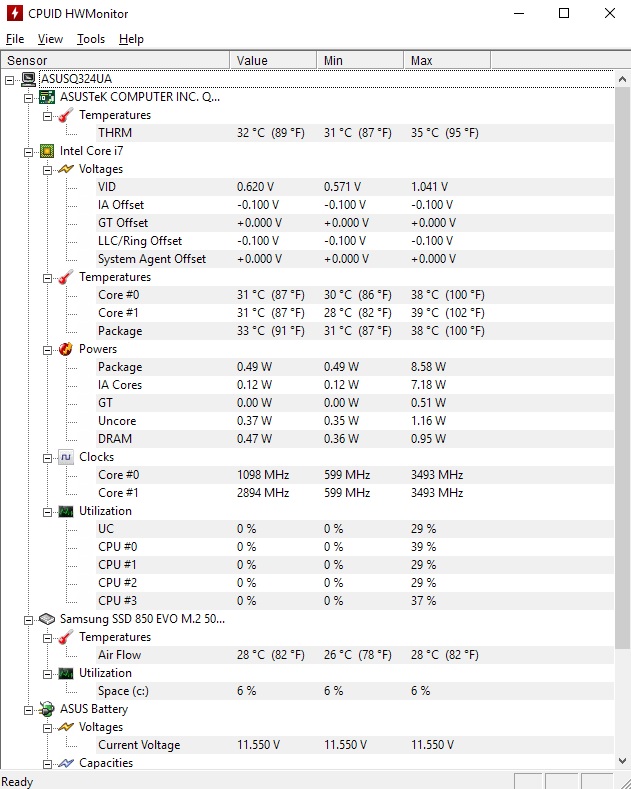Select the Core #1 clock row

point(307,493)
